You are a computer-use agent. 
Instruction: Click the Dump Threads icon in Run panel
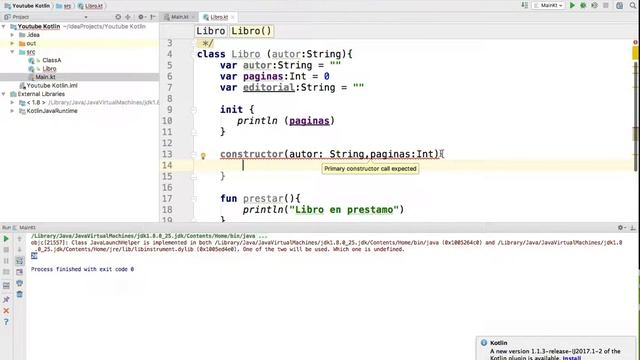coord(6,272)
